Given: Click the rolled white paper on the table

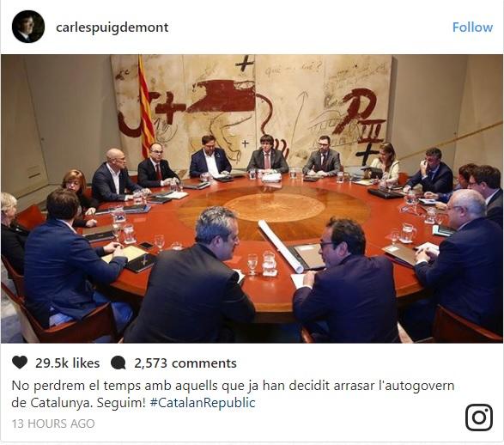Looking at the screenshot, I should pyautogui.click(x=282, y=246).
